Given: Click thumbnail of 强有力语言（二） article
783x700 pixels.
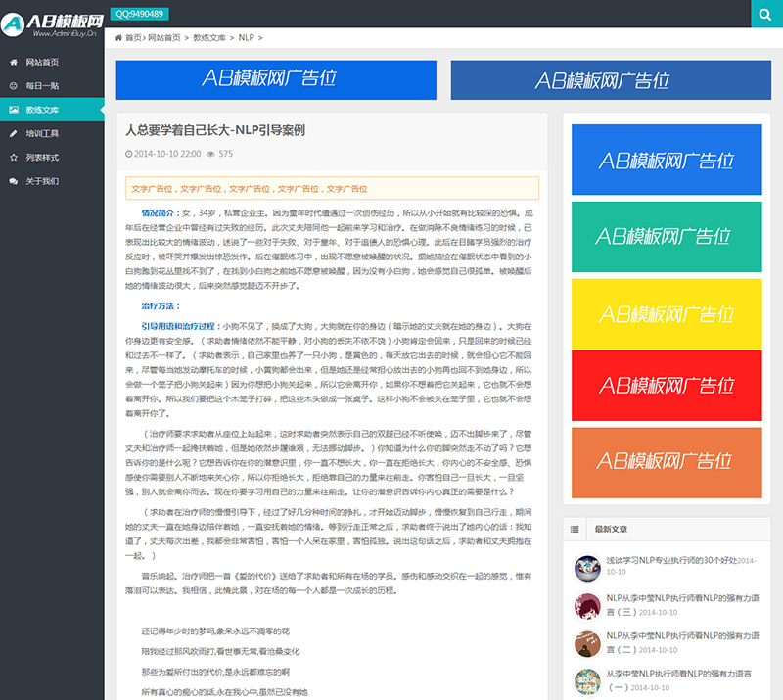Looking at the screenshot, I should click(587, 644).
